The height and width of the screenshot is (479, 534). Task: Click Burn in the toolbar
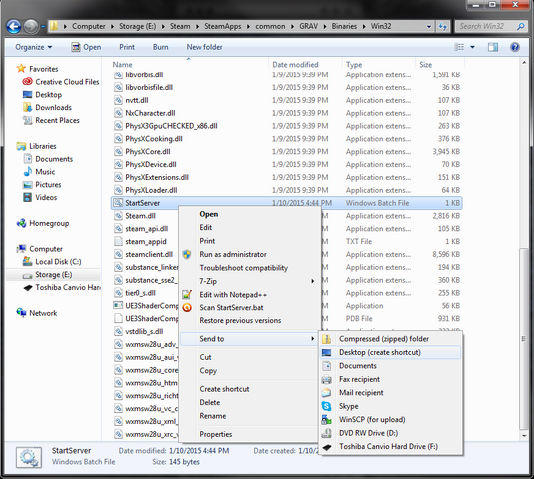coord(160,47)
